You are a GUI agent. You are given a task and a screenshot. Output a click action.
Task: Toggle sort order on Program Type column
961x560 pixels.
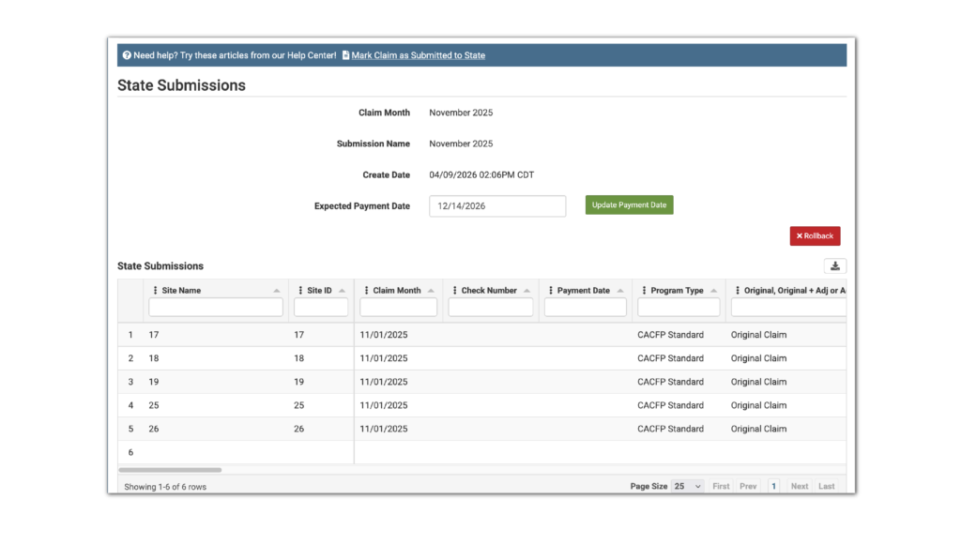coord(713,289)
